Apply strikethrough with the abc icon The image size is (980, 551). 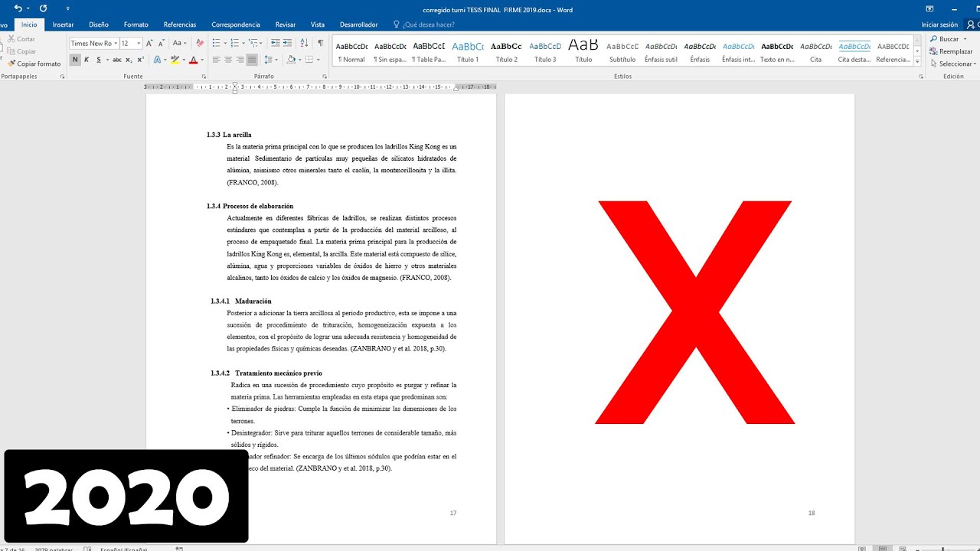click(117, 60)
